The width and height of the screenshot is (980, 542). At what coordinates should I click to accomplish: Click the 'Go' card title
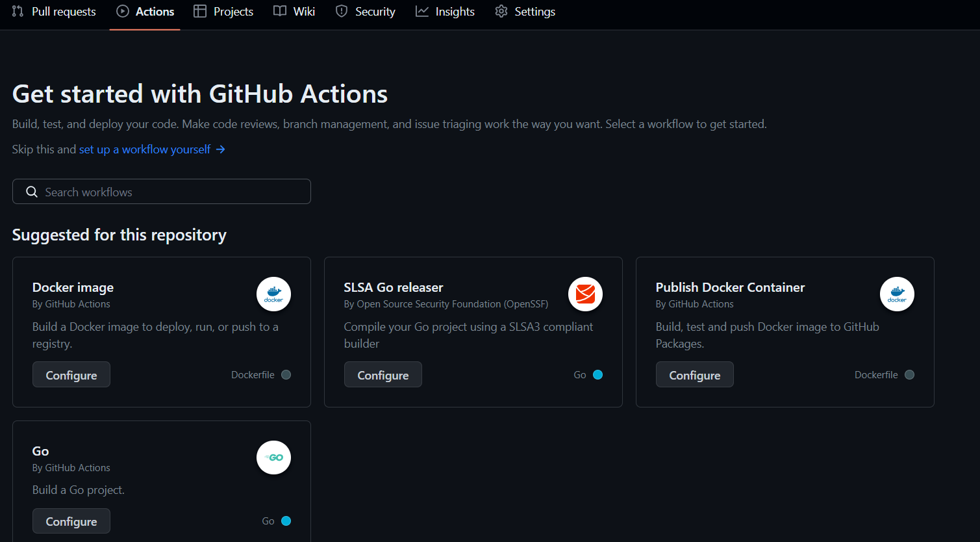(x=40, y=451)
